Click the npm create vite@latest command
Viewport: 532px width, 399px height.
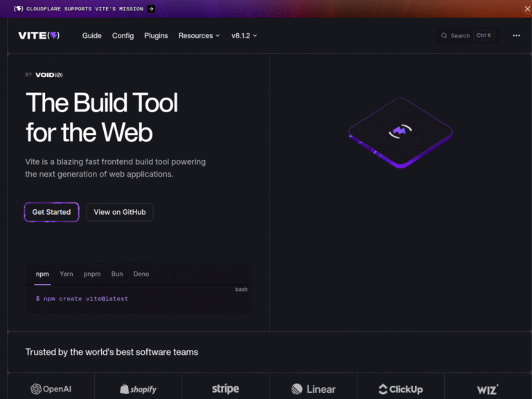pos(82,299)
